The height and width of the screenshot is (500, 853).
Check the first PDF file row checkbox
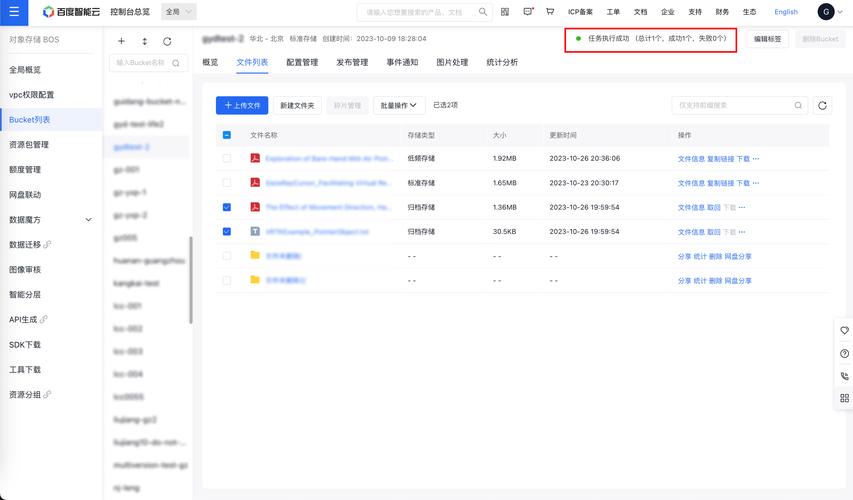[227, 158]
